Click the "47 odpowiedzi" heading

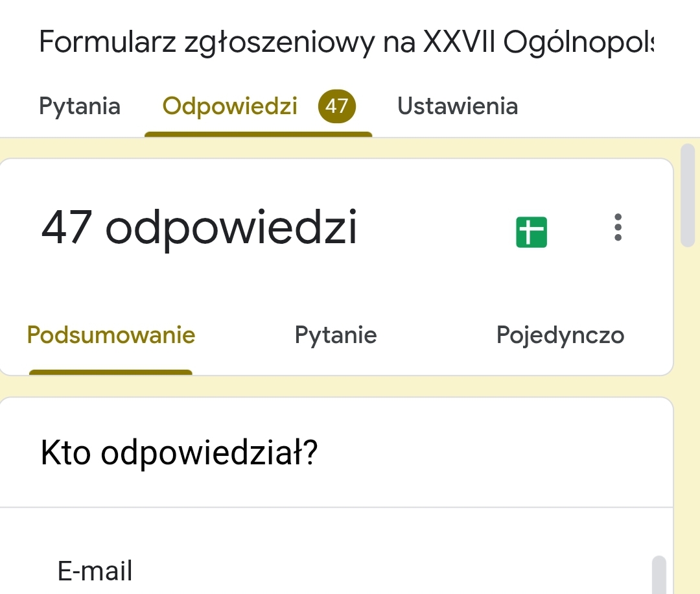click(199, 228)
